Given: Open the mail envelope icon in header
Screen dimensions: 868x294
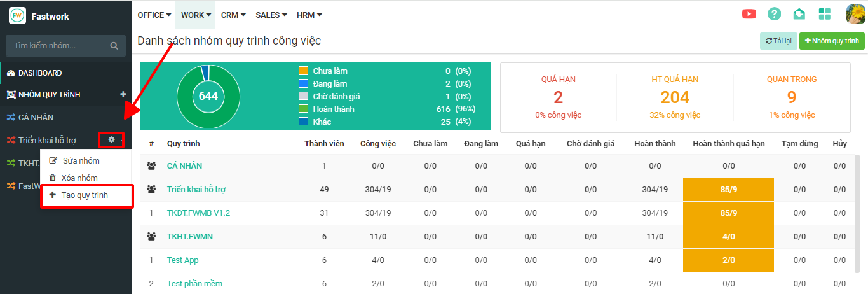Looking at the screenshot, I should [799, 14].
